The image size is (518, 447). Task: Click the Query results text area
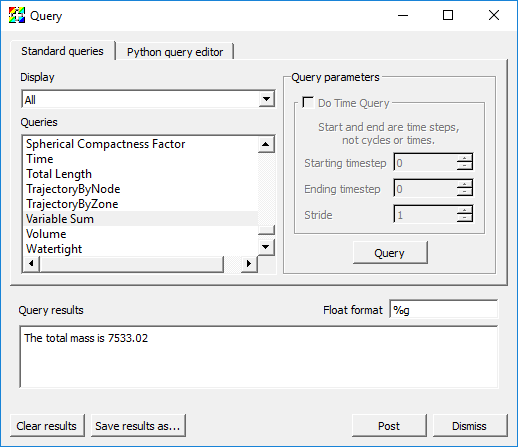point(259,357)
